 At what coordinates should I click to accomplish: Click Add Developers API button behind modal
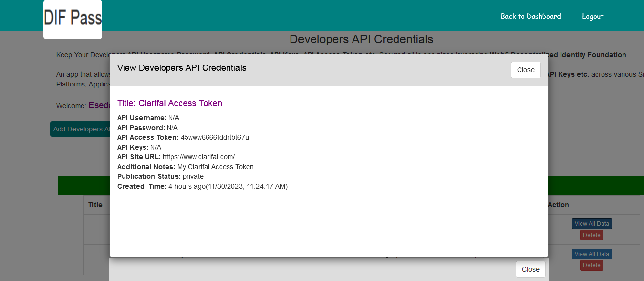pos(80,129)
